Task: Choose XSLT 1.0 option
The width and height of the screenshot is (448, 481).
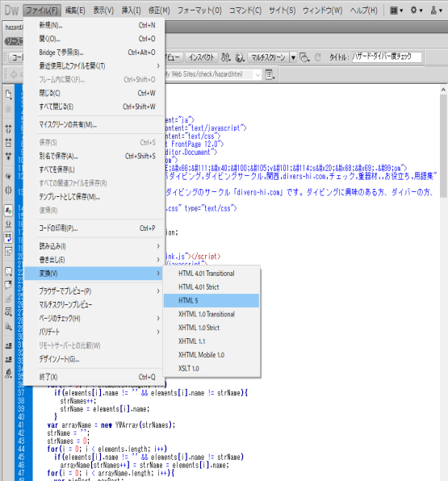Action: coord(211,368)
